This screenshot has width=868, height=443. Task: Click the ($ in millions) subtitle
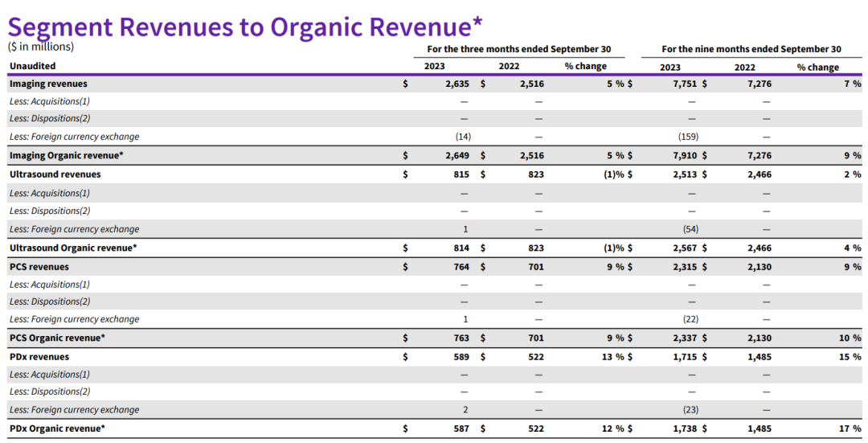tap(41, 47)
